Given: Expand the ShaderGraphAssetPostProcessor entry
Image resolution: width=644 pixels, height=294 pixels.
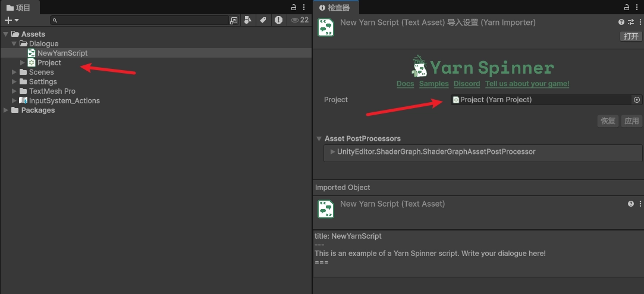Looking at the screenshot, I should pos(332,151).
